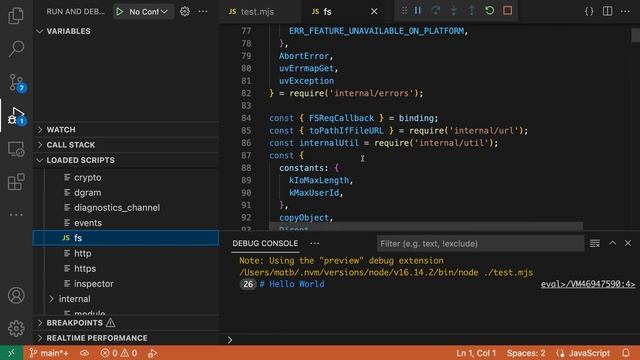This screenshot has height=360, width=640.
Task: Click the main branch in status bar
Action: (49, 353)
